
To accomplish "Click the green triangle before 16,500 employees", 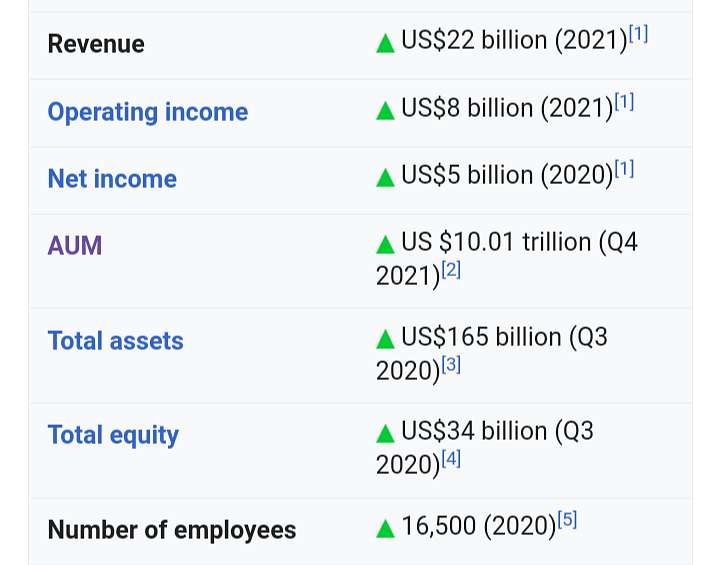I will (x=385, y=528).
